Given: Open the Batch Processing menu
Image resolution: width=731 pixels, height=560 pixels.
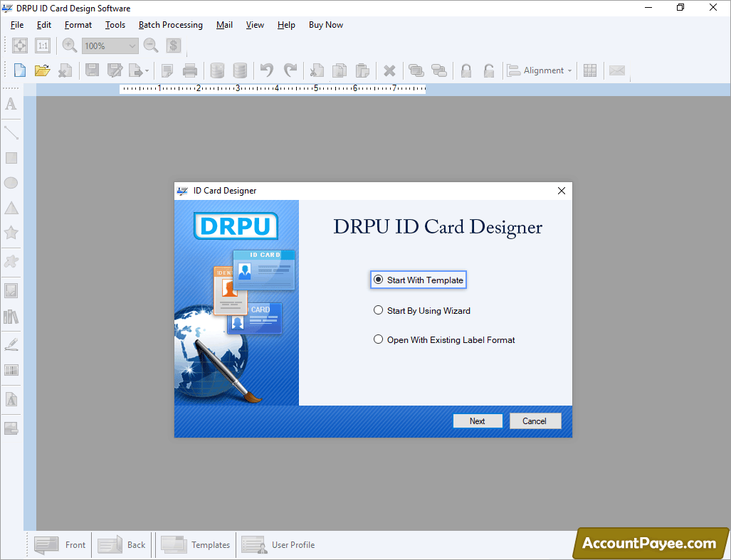Looking at the screenshot, I should click(x=171, y=25).
